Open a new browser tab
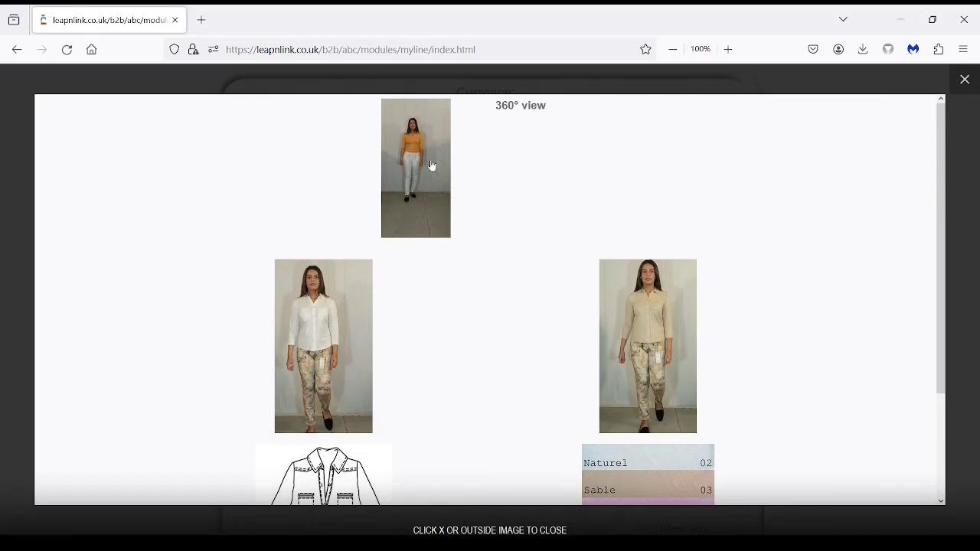The width and height of the screenshot is (980, 551). point(201,20)
